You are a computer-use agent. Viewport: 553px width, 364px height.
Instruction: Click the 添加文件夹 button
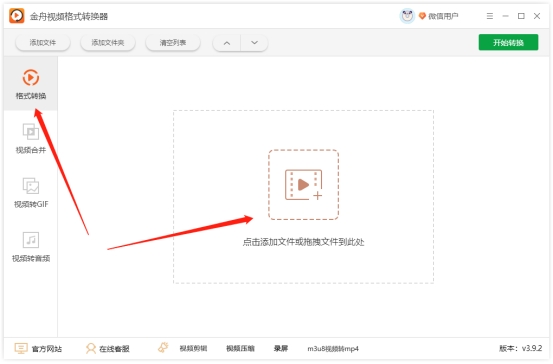point(108,43)
